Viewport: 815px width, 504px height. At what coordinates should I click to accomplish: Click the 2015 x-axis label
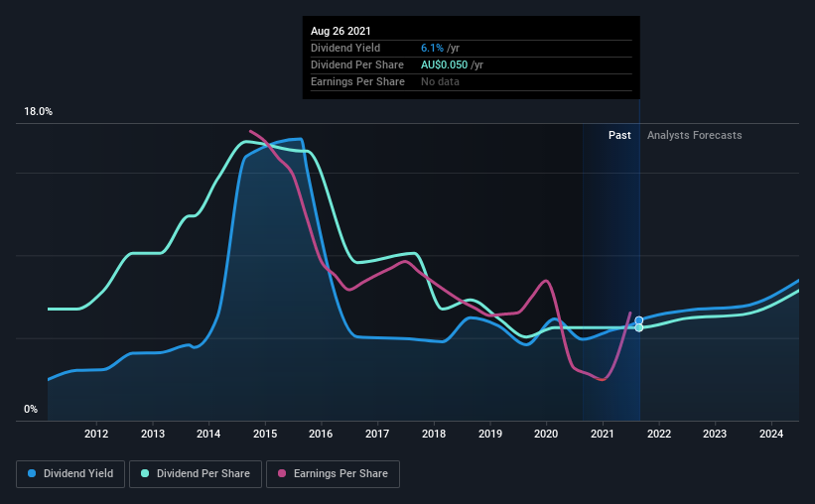click(x=265, y=434)
